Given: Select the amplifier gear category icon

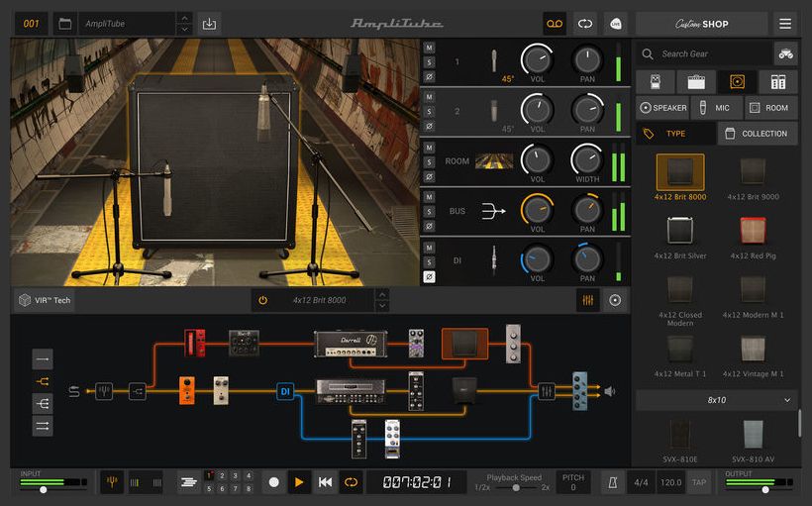Looking at the screenshot, I should (696, 82).
